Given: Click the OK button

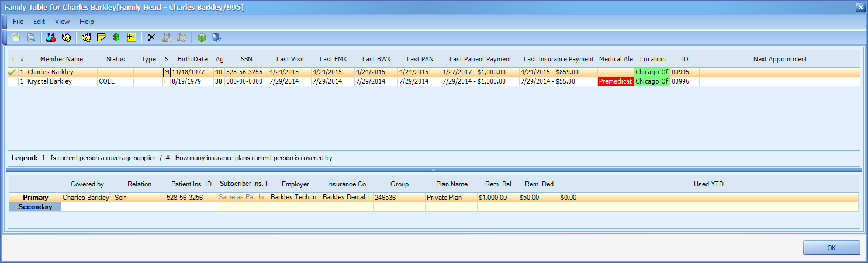Looking at the screenshot, I should pyautogui.click(x=831, y=248).
